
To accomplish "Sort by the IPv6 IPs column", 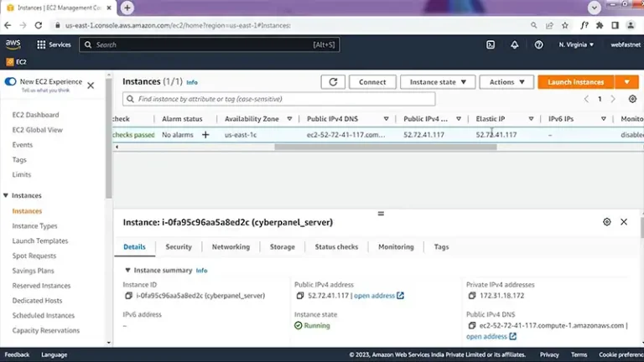I will pyautogui.click(x=604, y=119).
